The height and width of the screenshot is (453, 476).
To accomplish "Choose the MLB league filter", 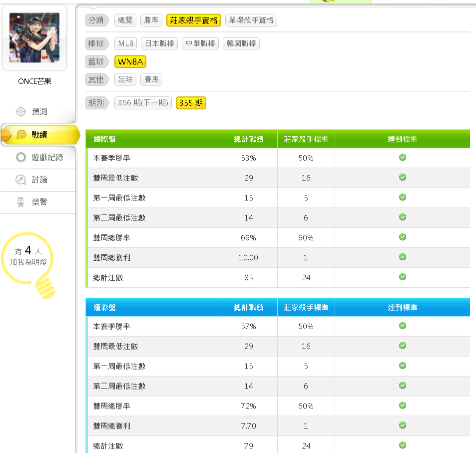I will (126, 44).
